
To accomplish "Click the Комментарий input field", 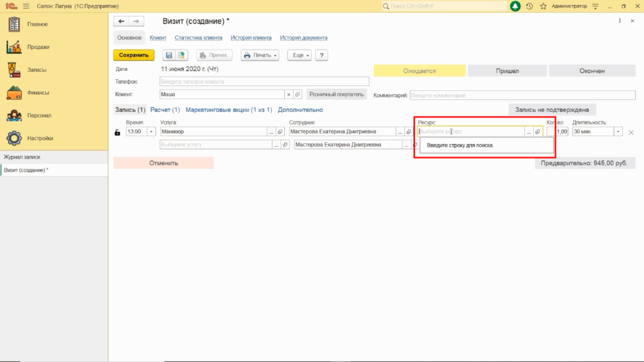I will [x=523, y=96].
